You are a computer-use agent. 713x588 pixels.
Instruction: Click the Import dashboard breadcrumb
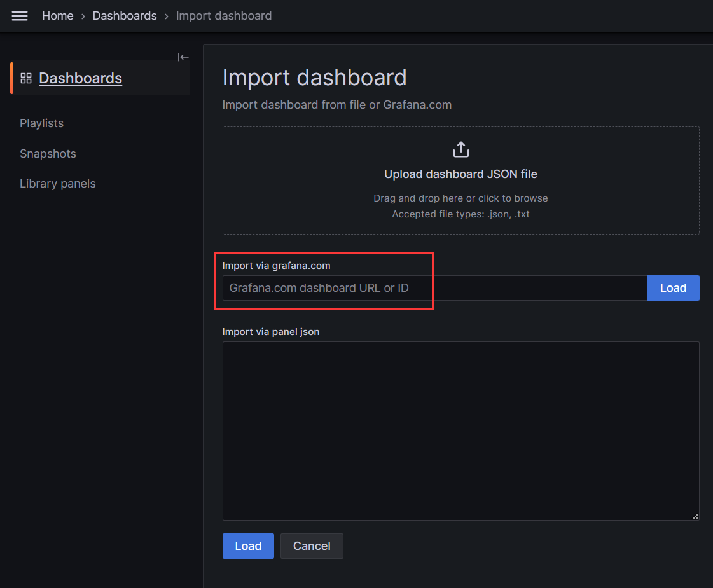pos(224,16)
